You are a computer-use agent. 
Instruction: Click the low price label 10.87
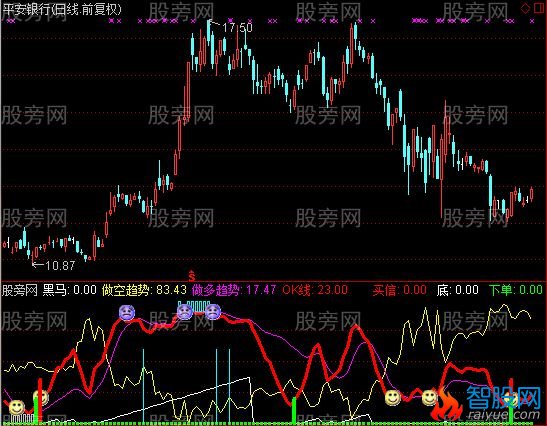tap(60, 266)
